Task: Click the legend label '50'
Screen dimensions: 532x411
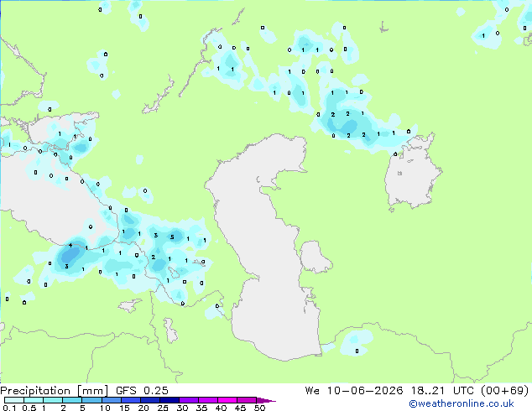Action: click(x=259, y=408)
